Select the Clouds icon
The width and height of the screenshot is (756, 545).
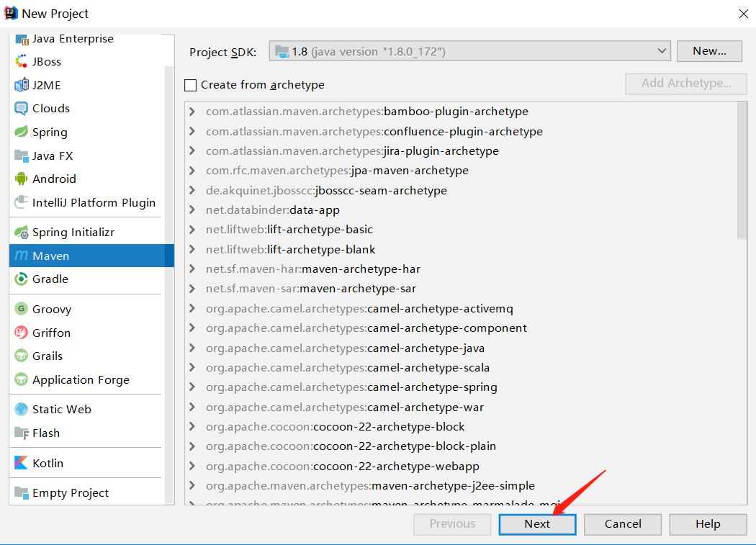click(21, 108)
